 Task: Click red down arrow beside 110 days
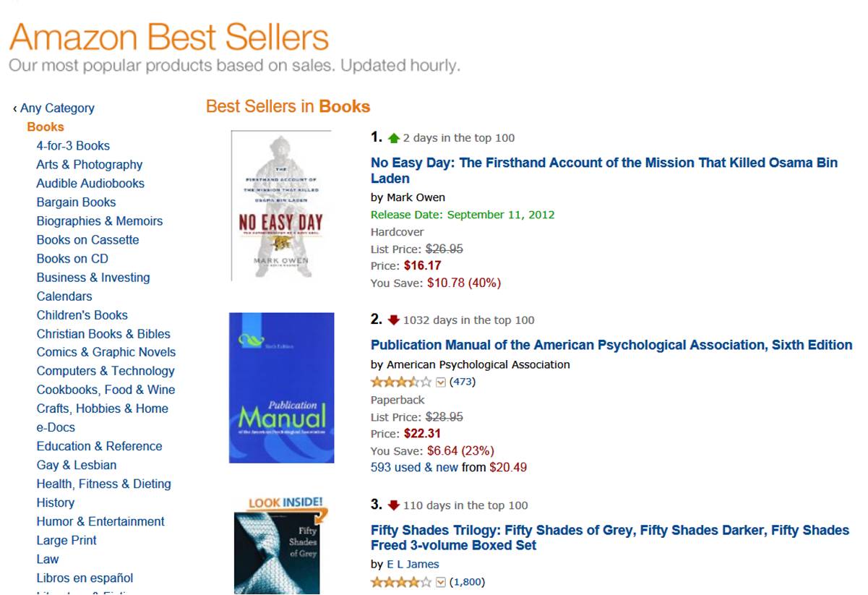tap(393, 505)
